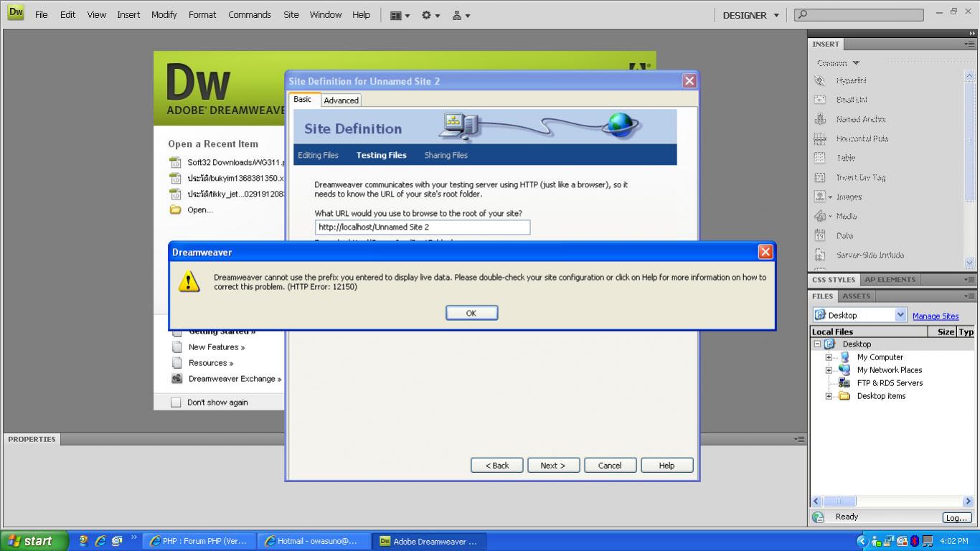Open the Dreamweaver Exchange link
This screenshot has height=551, width=980.
click(235, 379)
